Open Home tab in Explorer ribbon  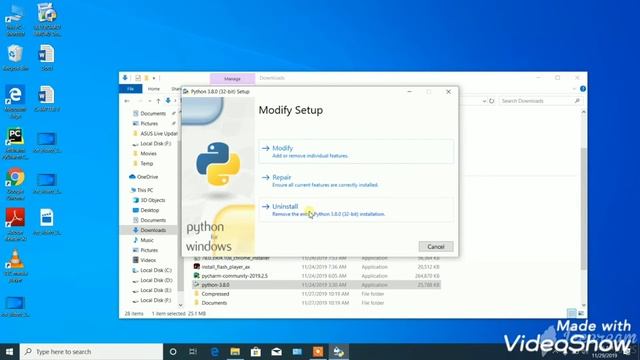(x=153, y=89)
